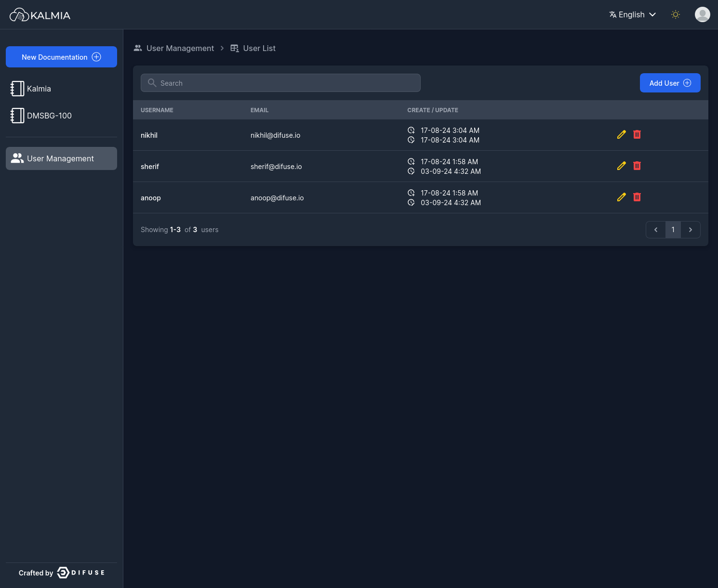
Task: Click username sherif
Action: tap(150, 167)
